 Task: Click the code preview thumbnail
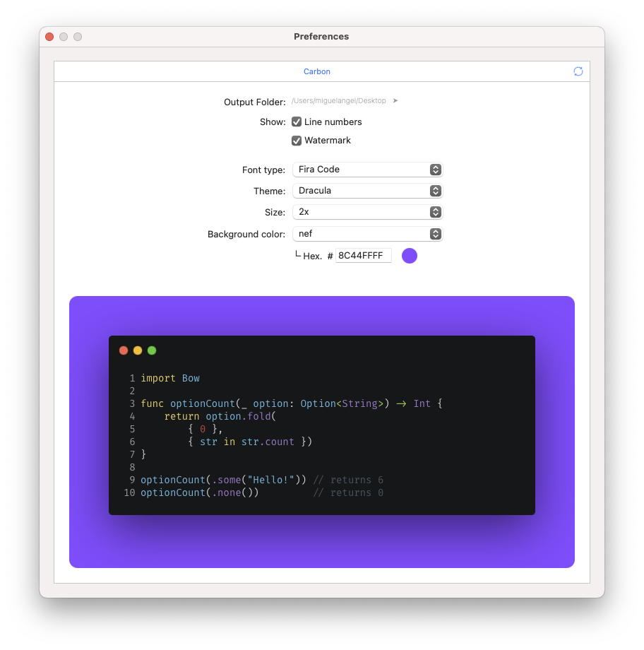[322, 432]
